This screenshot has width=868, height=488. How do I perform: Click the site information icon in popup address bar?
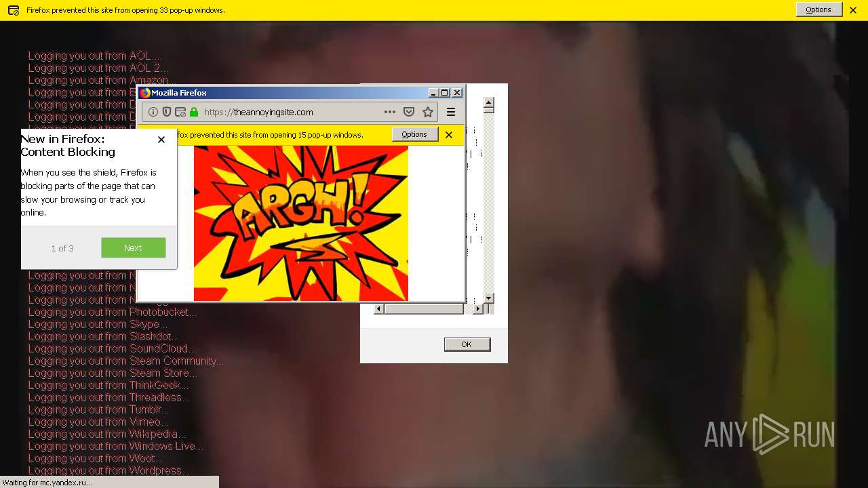tap(153, 112)
